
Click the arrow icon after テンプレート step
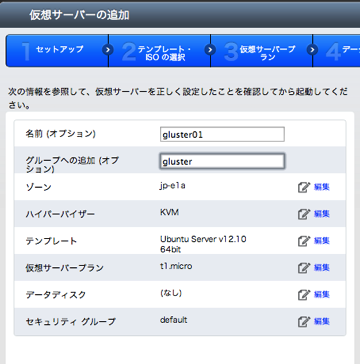pyautogui.click(x=210, y=50)
